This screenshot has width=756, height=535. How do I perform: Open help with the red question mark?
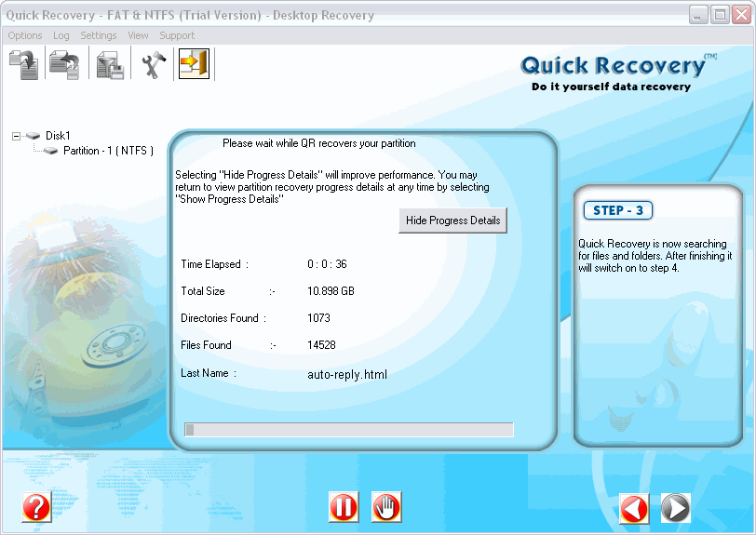point(36,507)
